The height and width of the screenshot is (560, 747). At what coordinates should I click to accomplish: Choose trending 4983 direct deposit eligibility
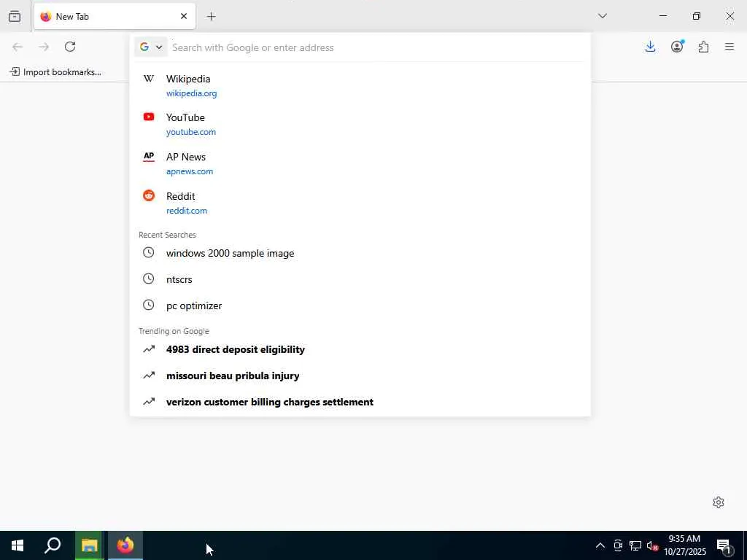(x=360, y=349)
